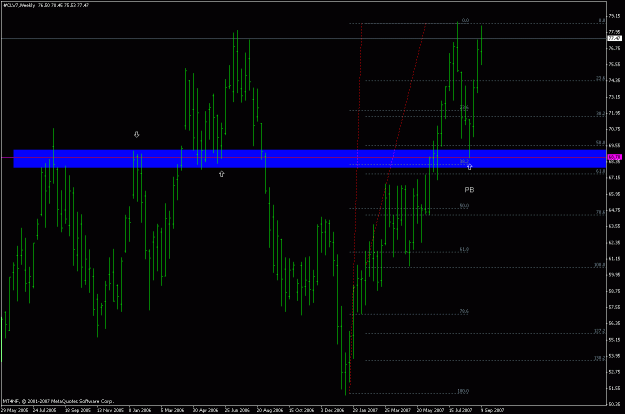Select the PB text label on the chart
The height and width of the screenshot is (414, 625).
coord(469,190)
